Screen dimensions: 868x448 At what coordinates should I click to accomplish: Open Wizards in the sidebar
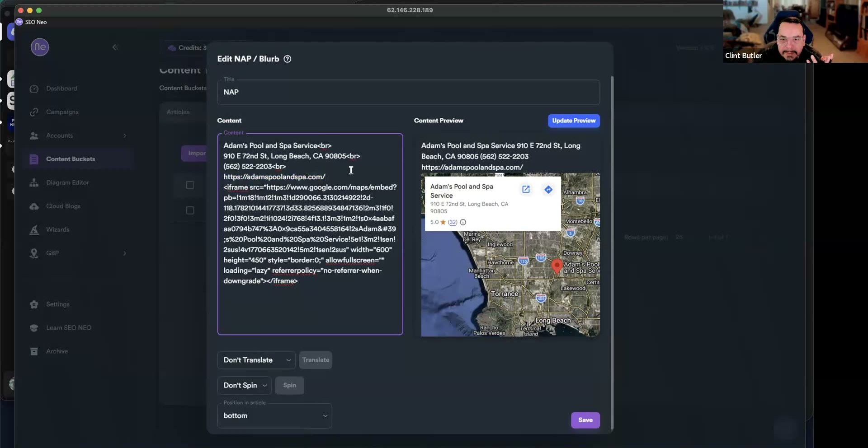click(57, 229)
